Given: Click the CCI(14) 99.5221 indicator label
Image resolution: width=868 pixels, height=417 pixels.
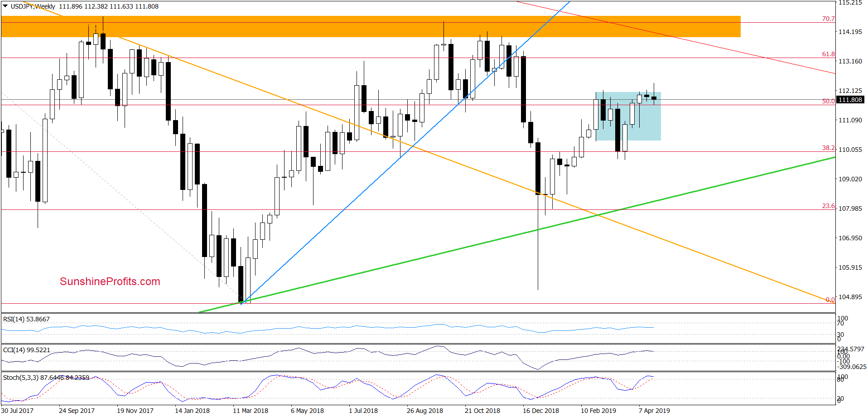Looking at the screenshot, I should pos(26,350).
